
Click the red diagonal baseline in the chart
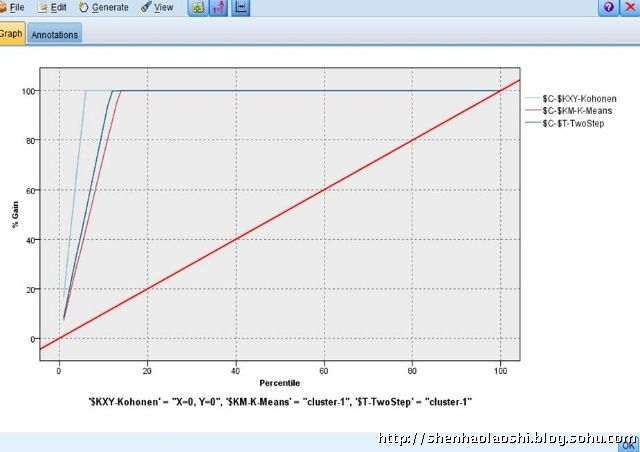(280, 214)
